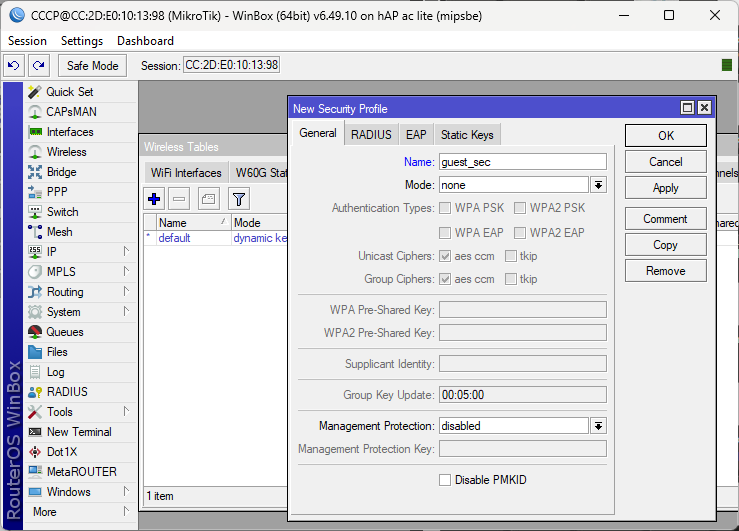Open the Interfaces sidebar entry
This screenshot has width=739, height=531.
81,132
